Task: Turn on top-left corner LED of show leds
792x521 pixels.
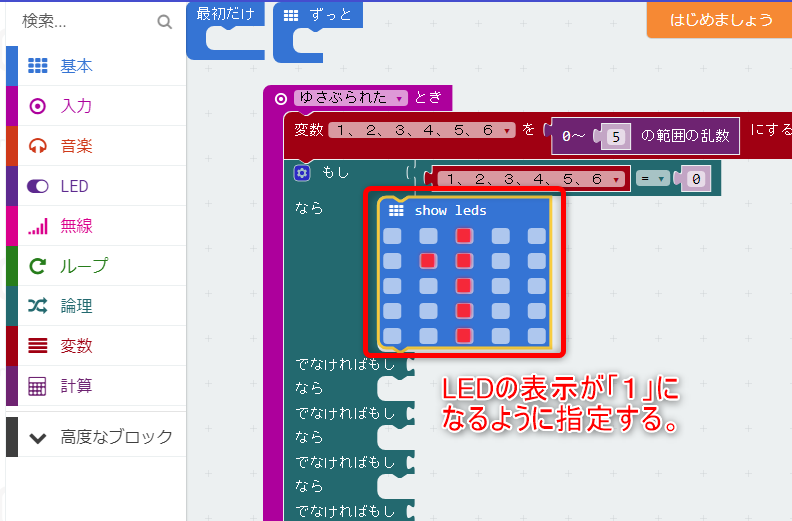Action: point(392,236)
